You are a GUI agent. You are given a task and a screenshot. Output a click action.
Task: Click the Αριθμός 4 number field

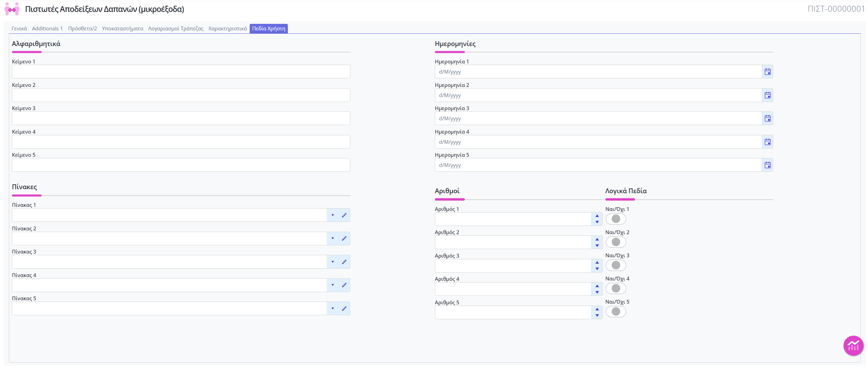click(513, 289)
